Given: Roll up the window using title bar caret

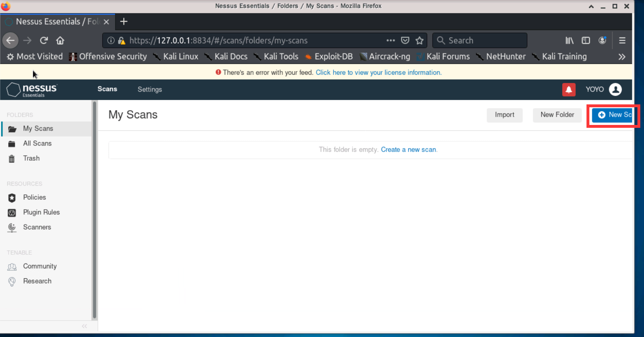Looking at the screenshot, I should [x=591, y=6].
